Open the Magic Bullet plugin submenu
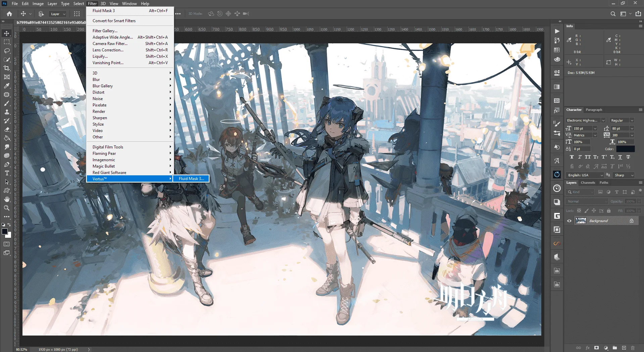Viewport: 644px width, 352px height. point(130,166)
